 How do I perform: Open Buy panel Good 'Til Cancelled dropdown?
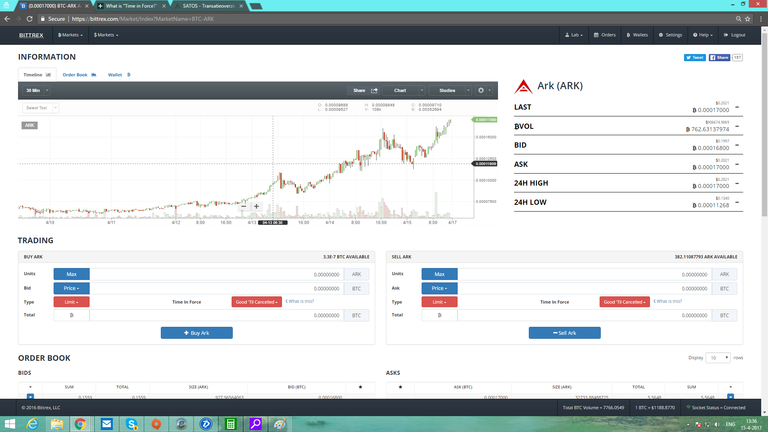[257, 302]
